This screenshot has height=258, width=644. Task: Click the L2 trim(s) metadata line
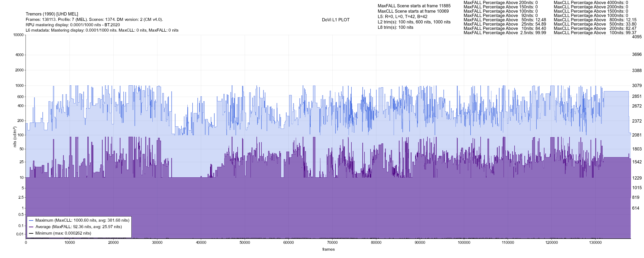tap(414, 22)
